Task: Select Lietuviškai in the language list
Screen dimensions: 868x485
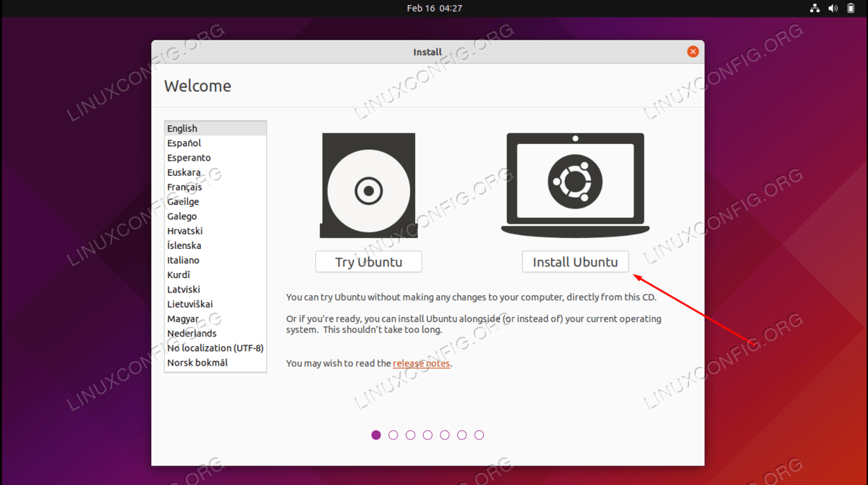Action: pos(216,304)
